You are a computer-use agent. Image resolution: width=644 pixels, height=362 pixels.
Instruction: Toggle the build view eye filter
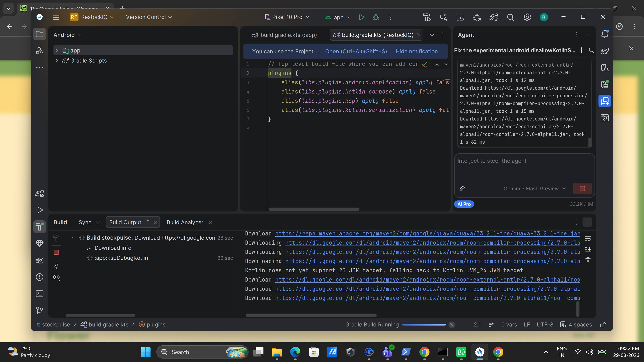57,277
